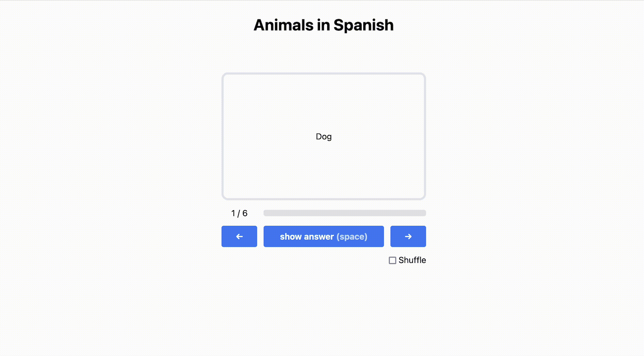Click the left arrow previous card button
Image resolution: width=644 pixels, height=356 pixels.
point(239,236)
